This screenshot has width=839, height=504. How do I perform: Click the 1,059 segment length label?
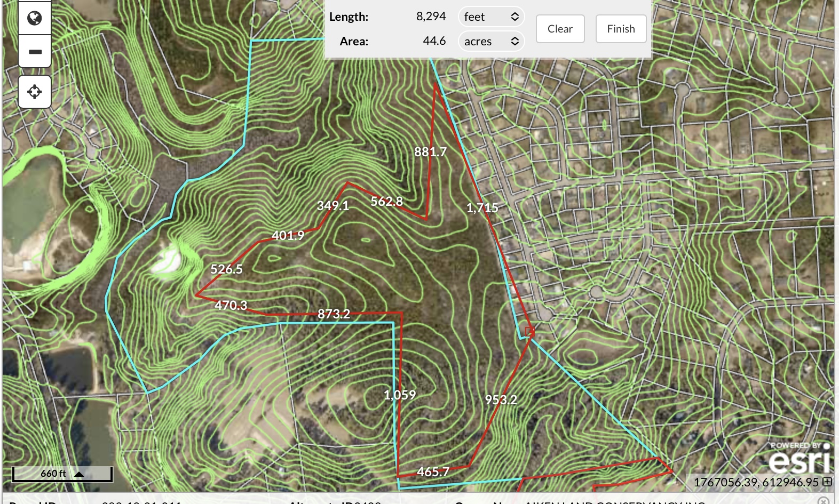399,395
